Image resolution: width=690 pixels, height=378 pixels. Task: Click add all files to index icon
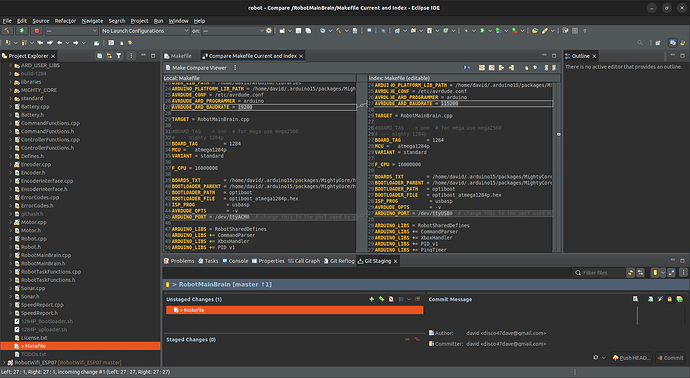click(x=381, y=299)
